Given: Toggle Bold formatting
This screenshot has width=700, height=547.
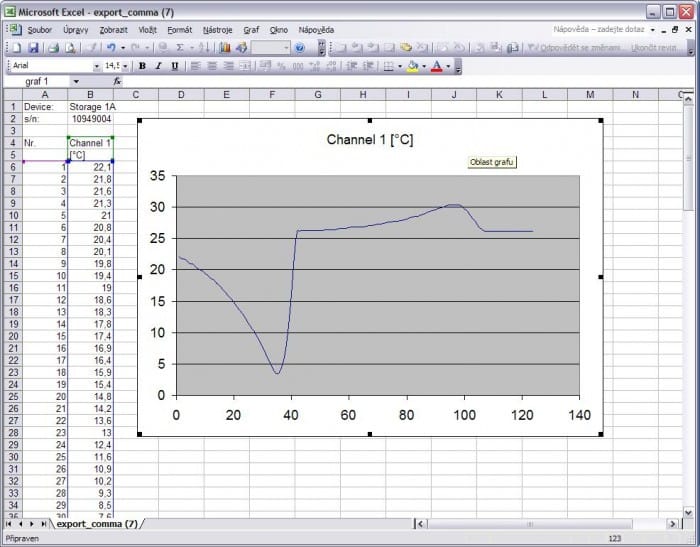Looking at the screenshot, I should tap(142, 65).
